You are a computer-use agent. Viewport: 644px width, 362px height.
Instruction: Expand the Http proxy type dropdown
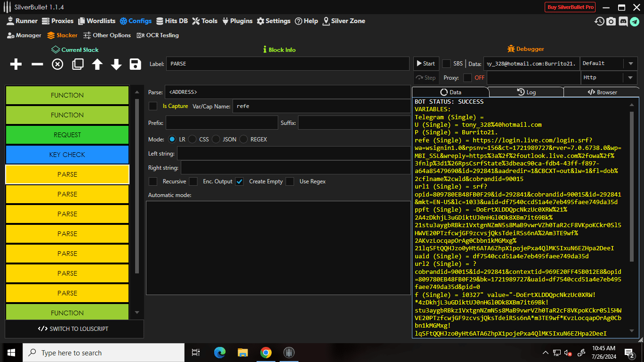(630, 78)
